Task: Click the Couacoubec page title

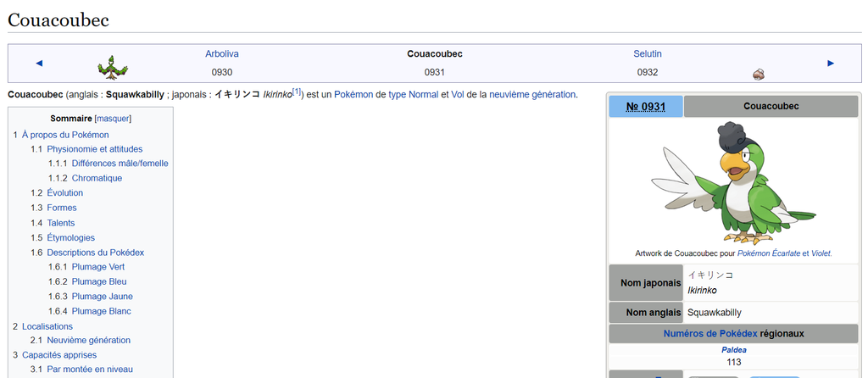Action: click(58, 20)
